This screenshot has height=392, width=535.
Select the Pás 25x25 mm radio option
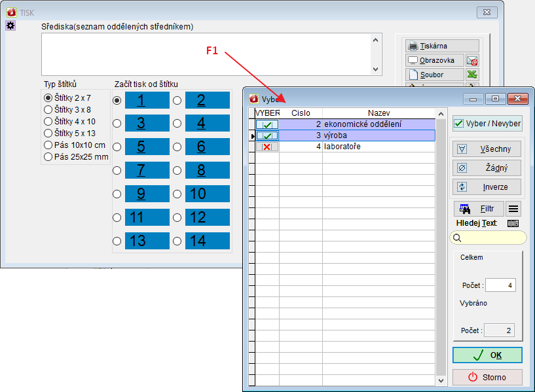pos(48,157)
